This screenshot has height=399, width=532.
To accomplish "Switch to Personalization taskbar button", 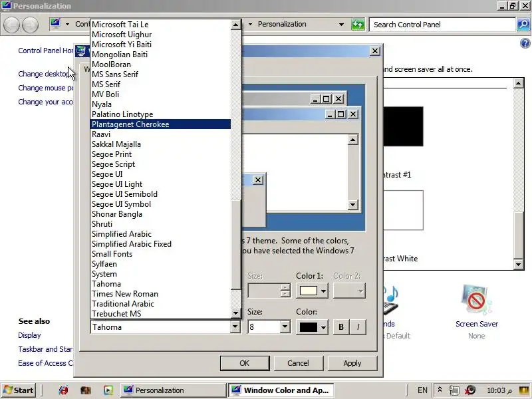I will (173, 390).
